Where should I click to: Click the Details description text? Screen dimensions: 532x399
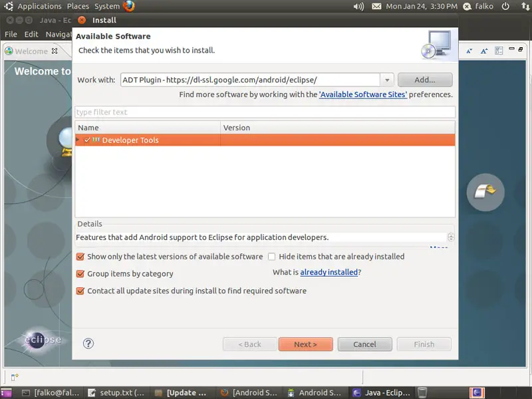pyautogui.click(x=202, y=237)
